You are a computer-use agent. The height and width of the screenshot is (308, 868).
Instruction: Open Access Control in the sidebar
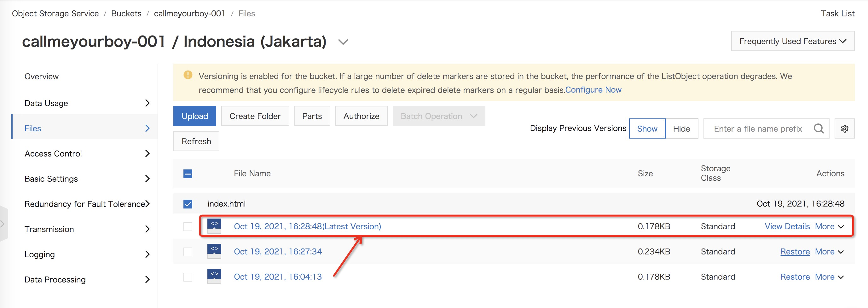(53, 153)
